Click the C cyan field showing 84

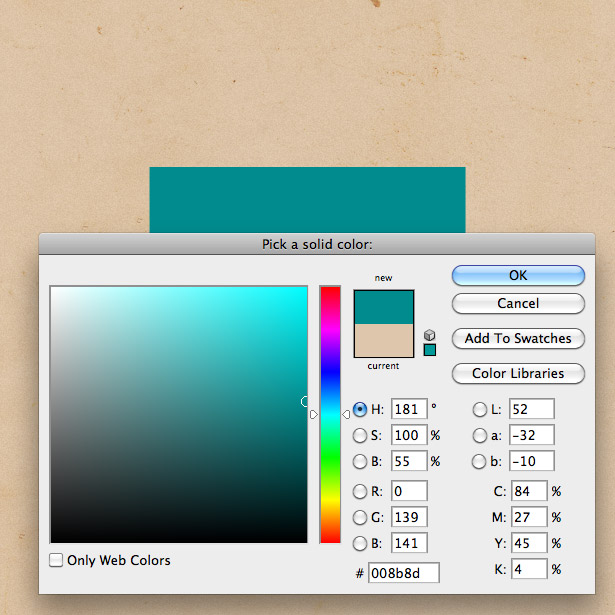(x=529, y=491)
